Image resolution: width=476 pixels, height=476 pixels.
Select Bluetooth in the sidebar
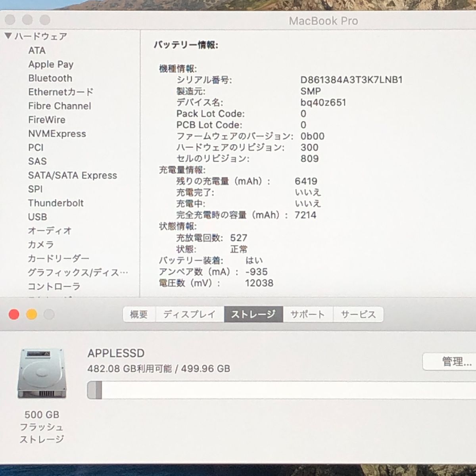click(50, 78)
